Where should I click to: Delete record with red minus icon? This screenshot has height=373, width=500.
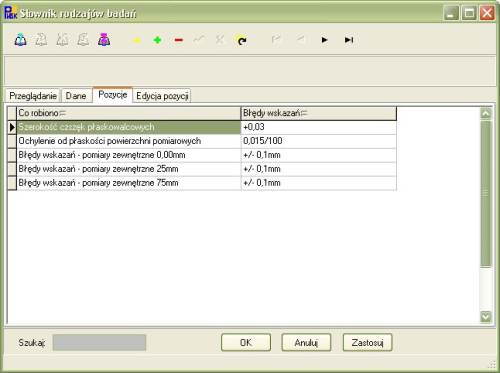pyautogui.click(x=179, y=40)
